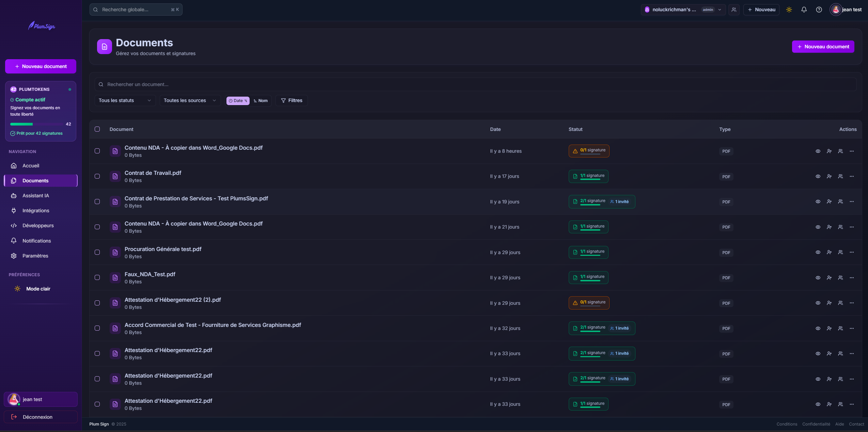The height and width of the screenshot is (432, 868).
Task: Open more actions for Faux_NDA_Test.pdf
Action: click(x=852, y=278)
